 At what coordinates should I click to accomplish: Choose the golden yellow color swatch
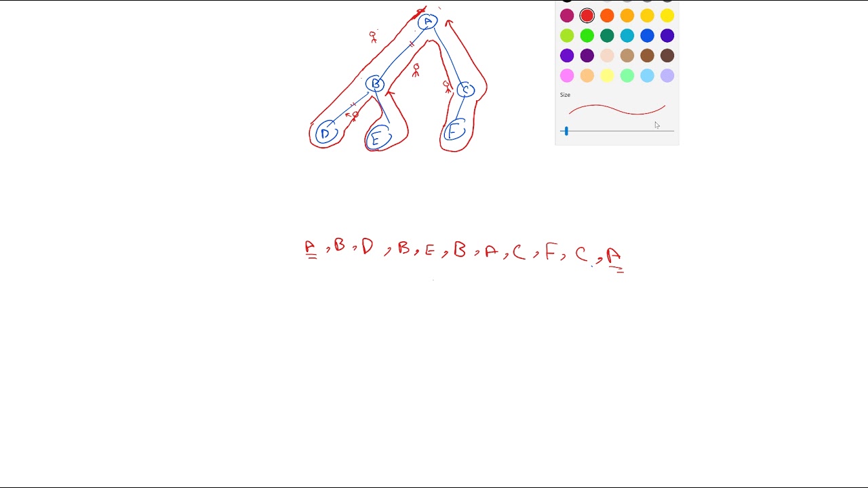coord(648,16)
